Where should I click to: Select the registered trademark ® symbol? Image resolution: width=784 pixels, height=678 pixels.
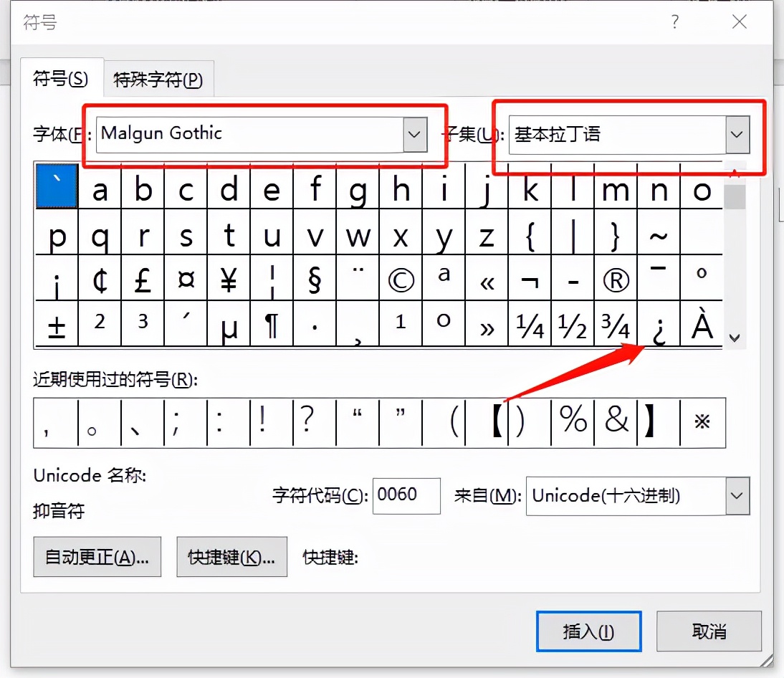616,280
